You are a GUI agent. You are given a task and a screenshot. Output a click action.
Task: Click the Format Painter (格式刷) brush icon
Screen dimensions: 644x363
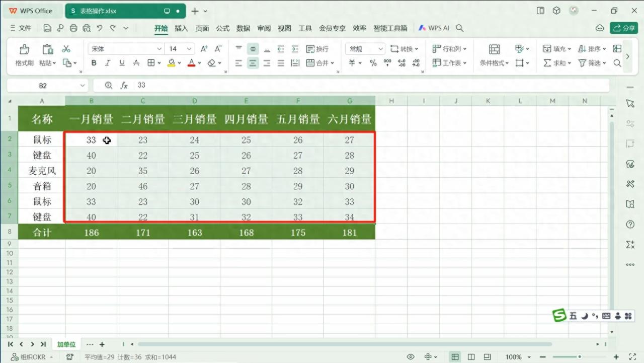tap(24, 49)
